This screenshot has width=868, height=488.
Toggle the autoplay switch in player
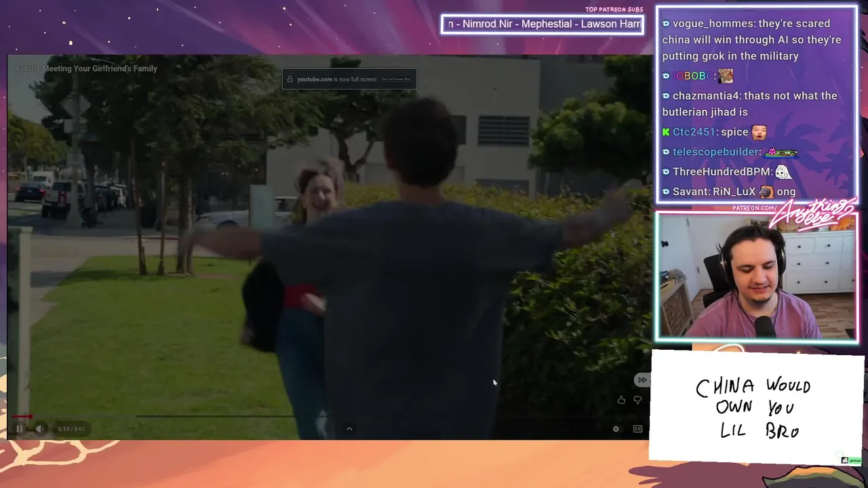tap(616, 429)
